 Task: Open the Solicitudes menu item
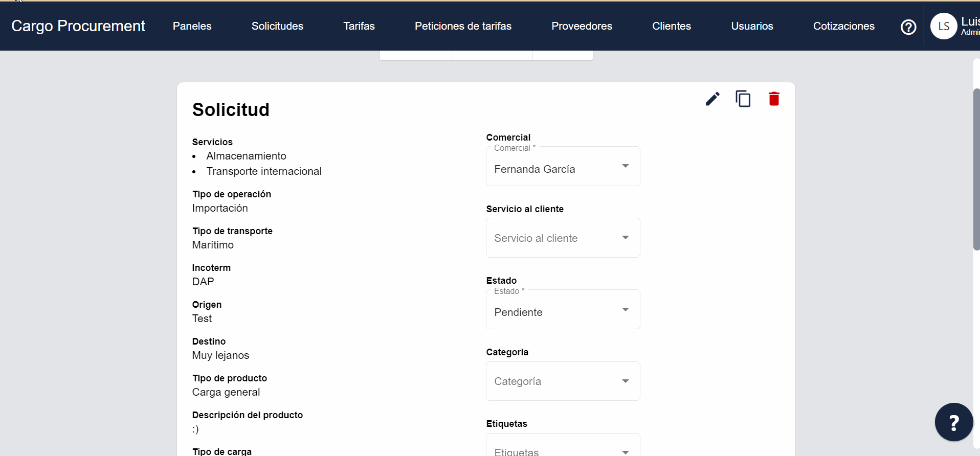[277, 26]
